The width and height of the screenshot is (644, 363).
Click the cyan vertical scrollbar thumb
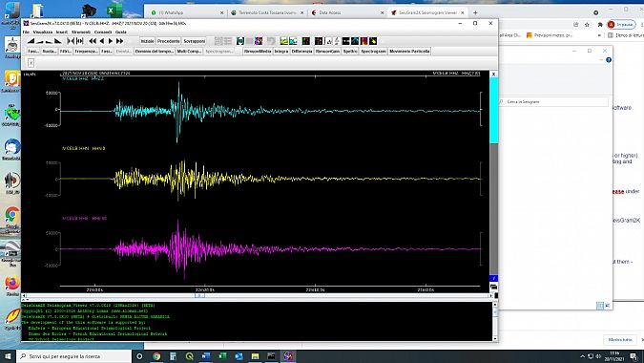point(493,110)
